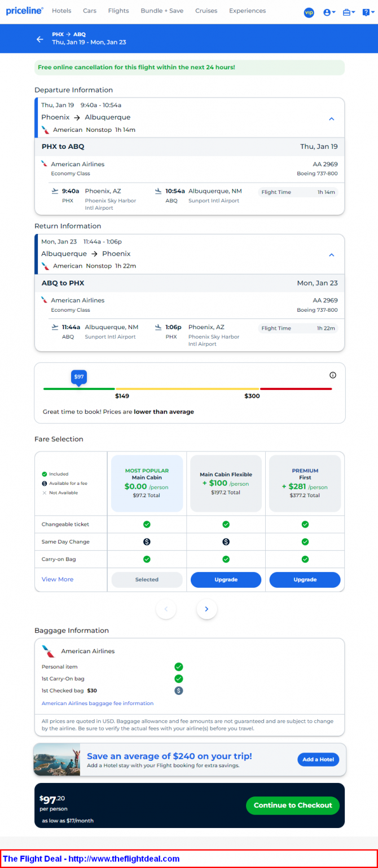Click Main Cabin Flexible Same Day Change fee icon
The image size is (378, 868).
[x=226, y=542]
